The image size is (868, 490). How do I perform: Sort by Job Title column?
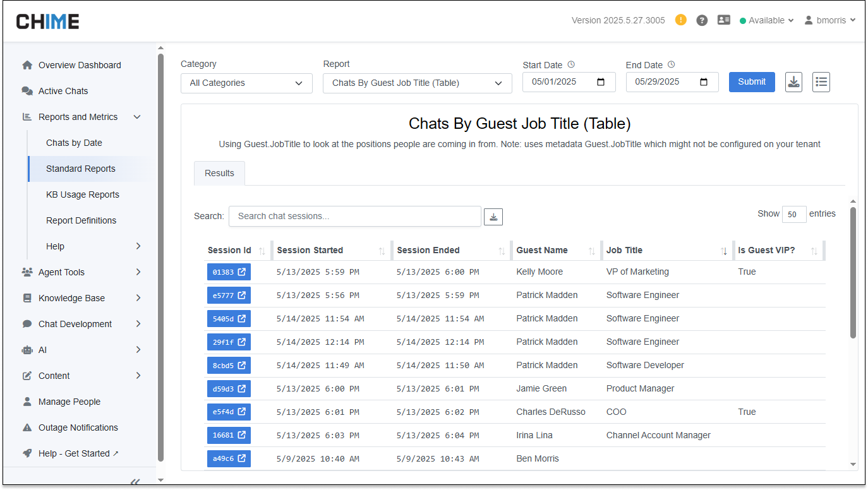[x=667, y=250]
